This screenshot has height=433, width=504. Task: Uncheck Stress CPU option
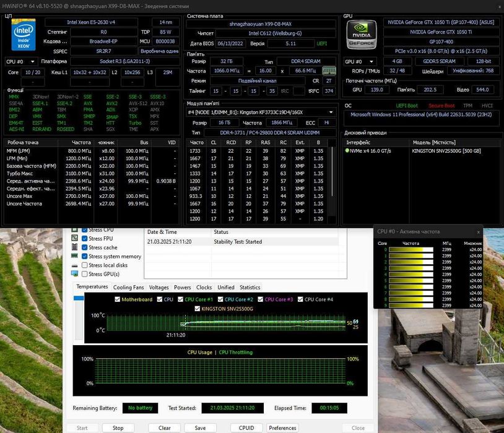[85, 230]
